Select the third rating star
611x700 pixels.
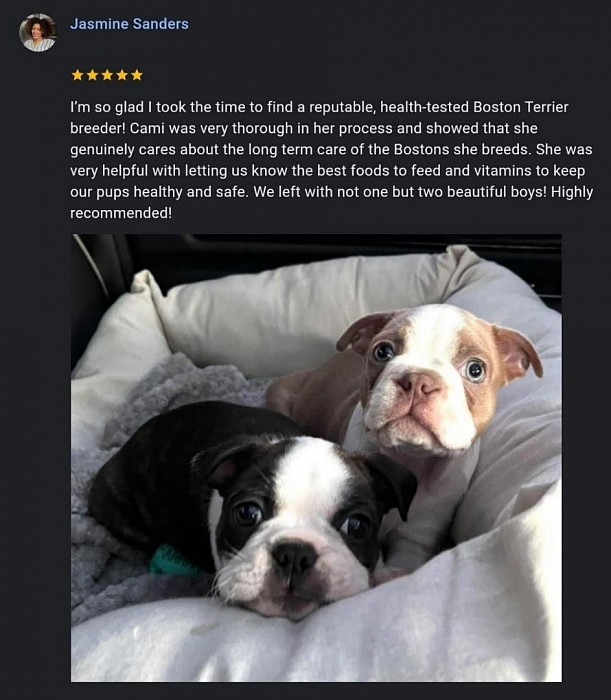[107, 75]
